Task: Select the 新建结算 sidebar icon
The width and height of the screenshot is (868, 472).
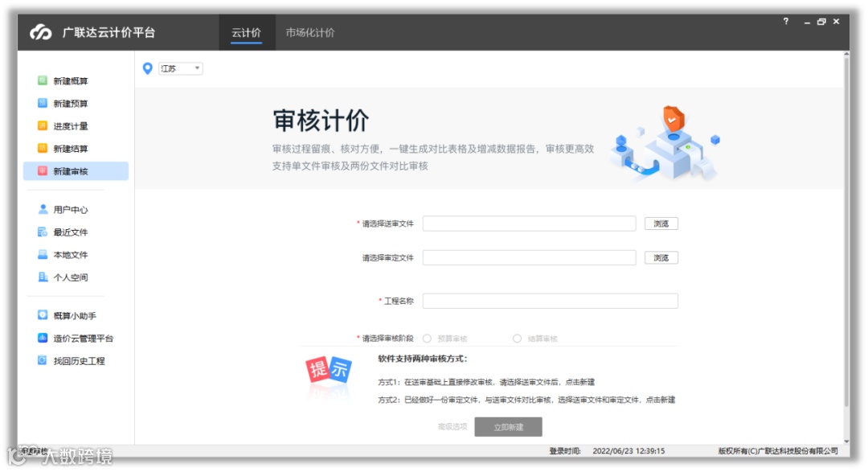Action: tap(42, 149)
